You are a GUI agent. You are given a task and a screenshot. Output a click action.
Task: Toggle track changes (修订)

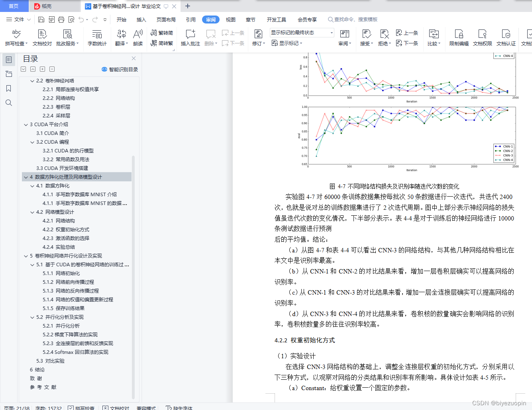tap(258, 38)
